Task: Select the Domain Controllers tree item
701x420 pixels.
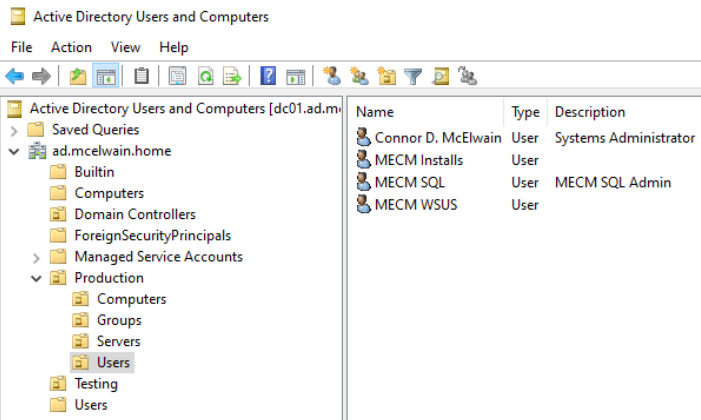Action: coord(135,214)
